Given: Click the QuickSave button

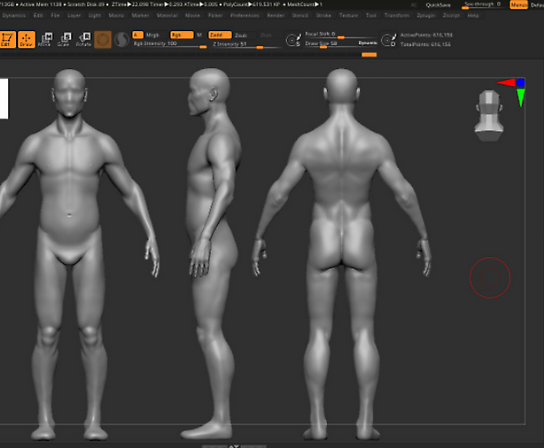Looking at the screenshot, I should coord(438,5).
